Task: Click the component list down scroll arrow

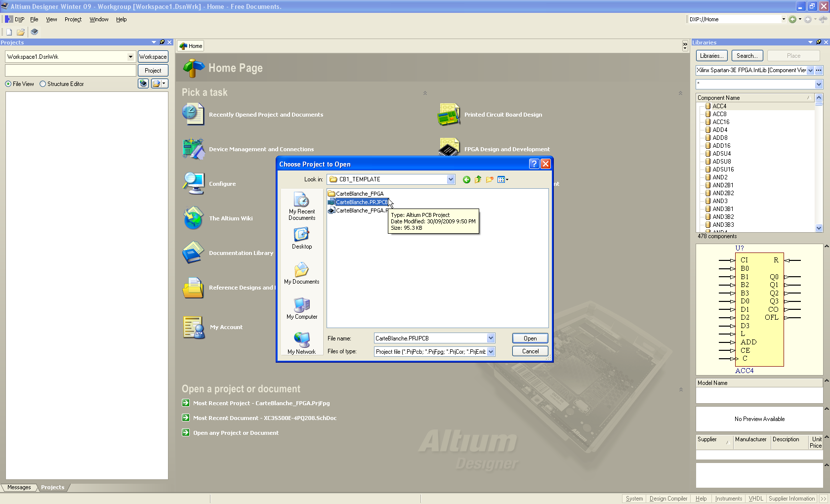Action: (819, 228)
